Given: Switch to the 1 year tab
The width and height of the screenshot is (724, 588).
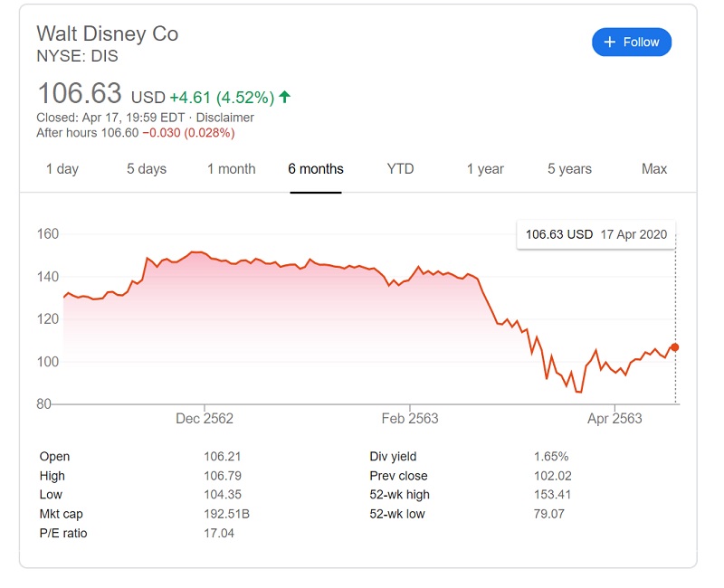Looking at the screenshot, I should pyautogui.click(x=485, y=169).
